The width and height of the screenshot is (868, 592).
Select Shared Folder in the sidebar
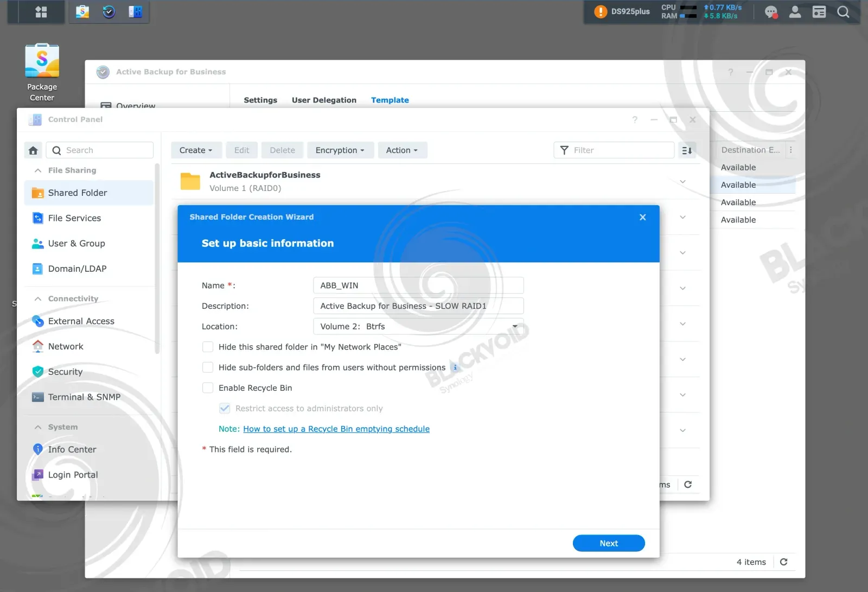[89, 193]
